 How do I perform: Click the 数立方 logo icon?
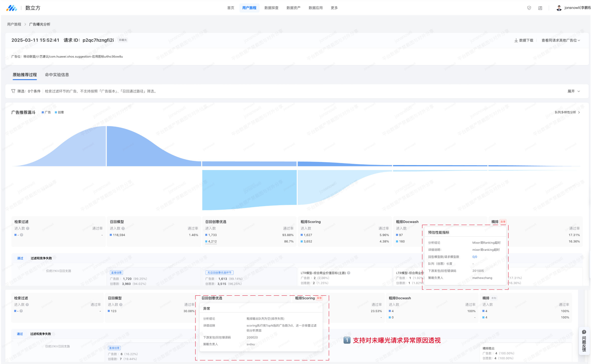(x=11, y=8)
